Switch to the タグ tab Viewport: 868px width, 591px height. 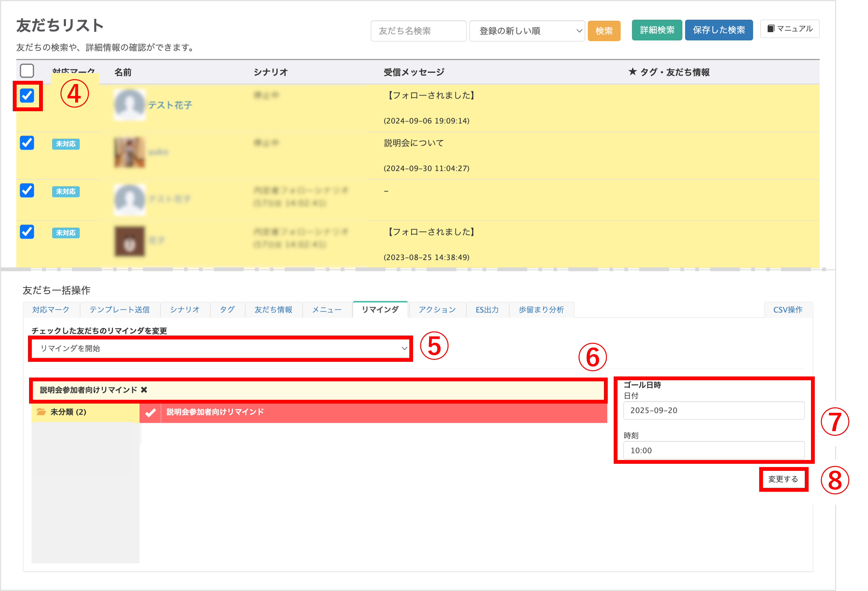click(x=227, y=309)
